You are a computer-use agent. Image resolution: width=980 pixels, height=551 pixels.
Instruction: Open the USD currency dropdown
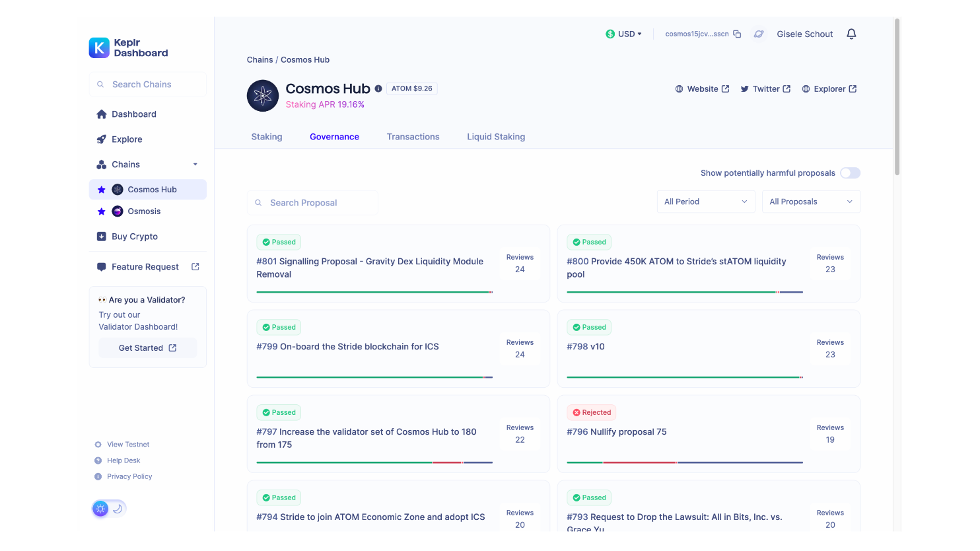624,34
